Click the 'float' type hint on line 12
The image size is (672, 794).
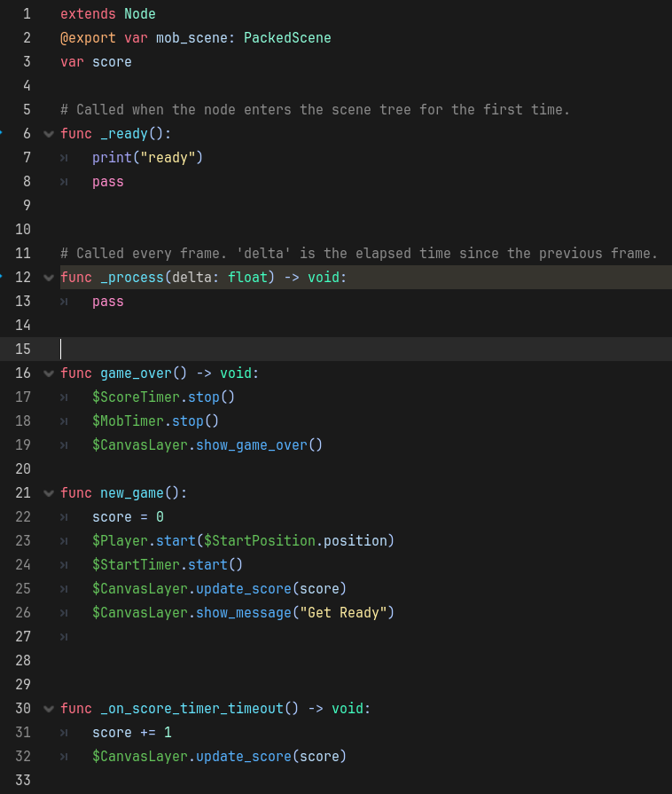point(247,278)
